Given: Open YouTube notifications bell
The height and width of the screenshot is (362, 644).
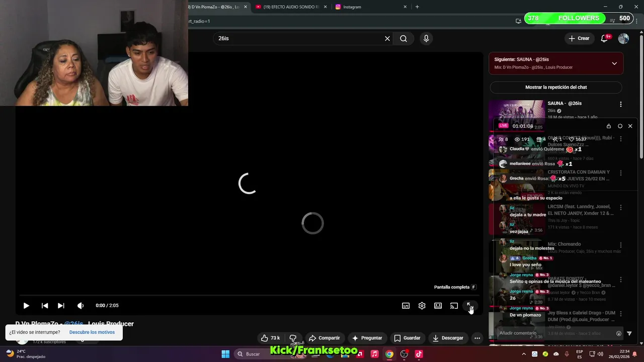Looking at the screenshot, I should (605, 38).
